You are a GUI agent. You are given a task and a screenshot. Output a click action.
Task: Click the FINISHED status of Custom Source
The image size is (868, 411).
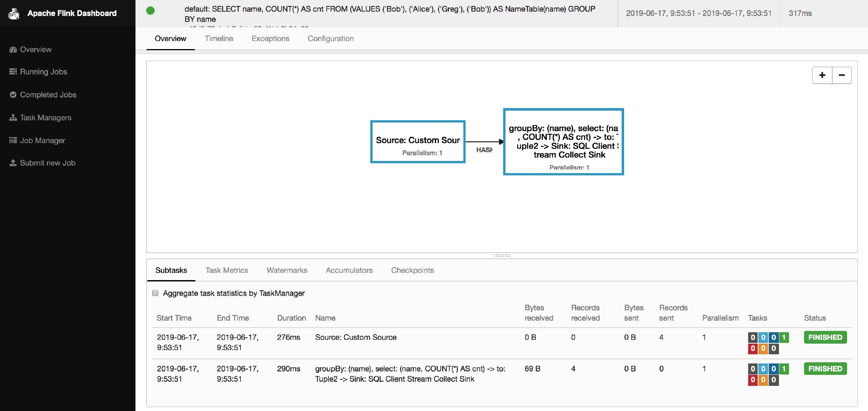[825, 337]
